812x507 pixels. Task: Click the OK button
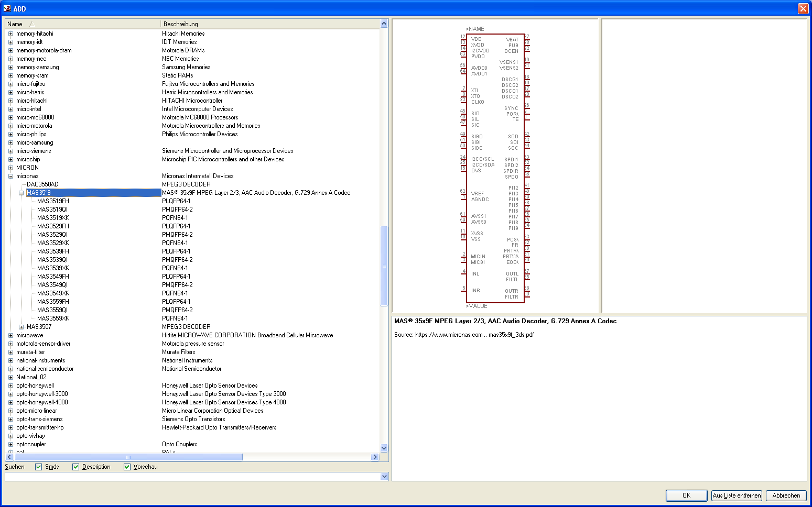point(686,495)
